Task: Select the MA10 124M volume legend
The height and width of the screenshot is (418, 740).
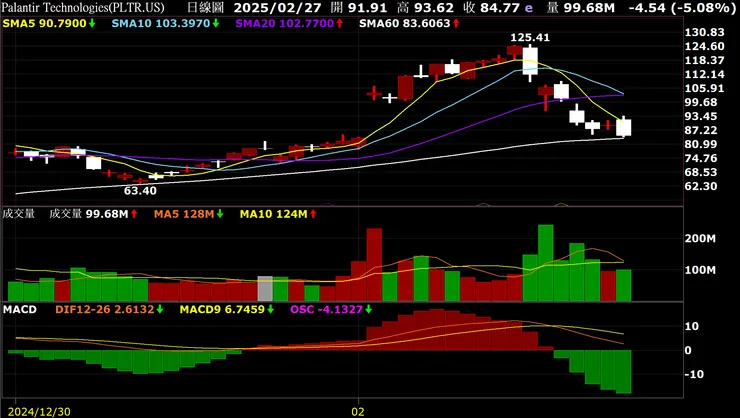Action: (x=278, y=214)
